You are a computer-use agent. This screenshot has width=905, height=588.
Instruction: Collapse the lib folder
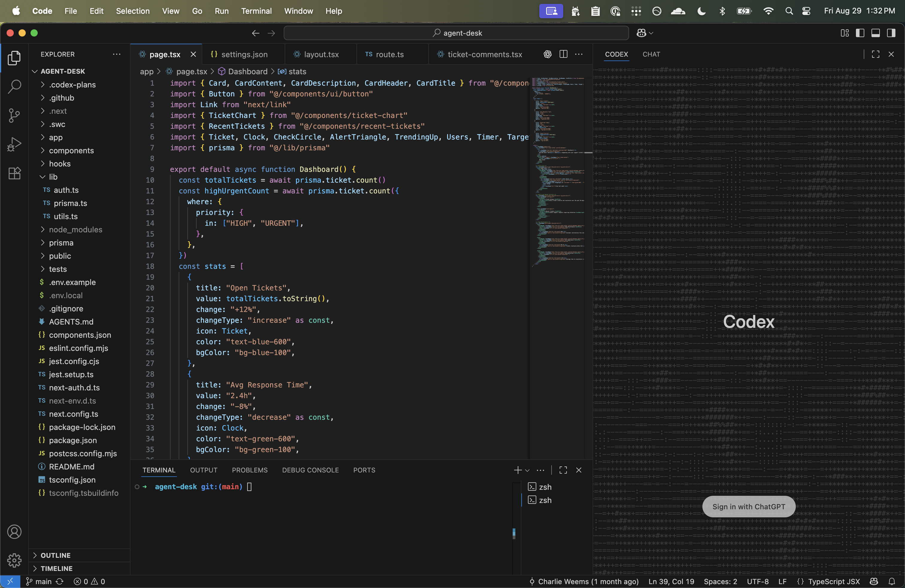(53, 177)
